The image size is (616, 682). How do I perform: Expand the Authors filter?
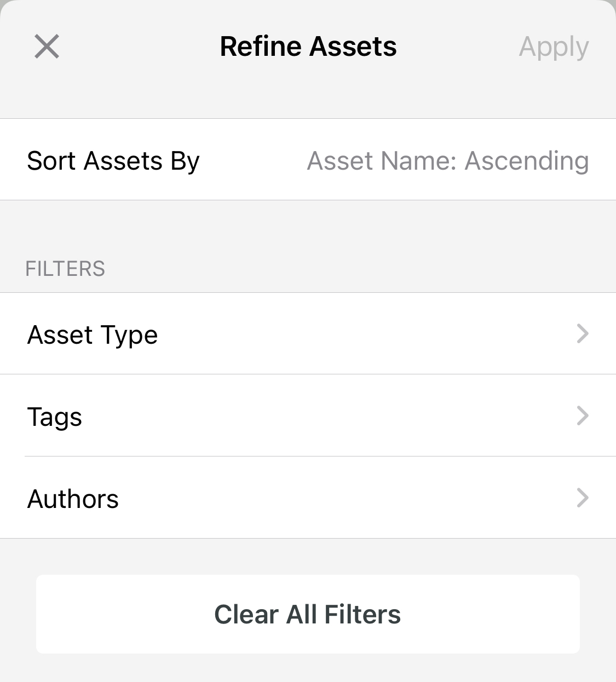coord(308,498)
